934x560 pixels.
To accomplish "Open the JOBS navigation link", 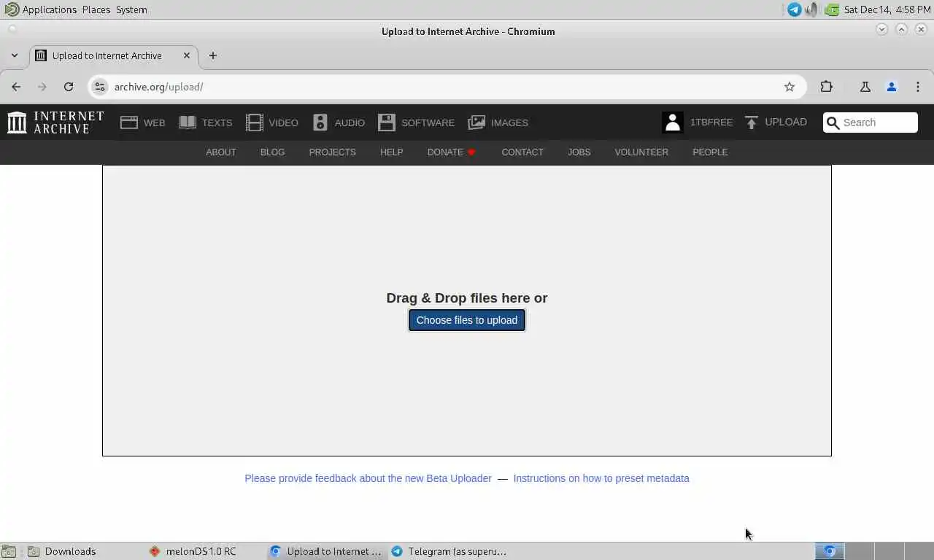I will (579, 152).
